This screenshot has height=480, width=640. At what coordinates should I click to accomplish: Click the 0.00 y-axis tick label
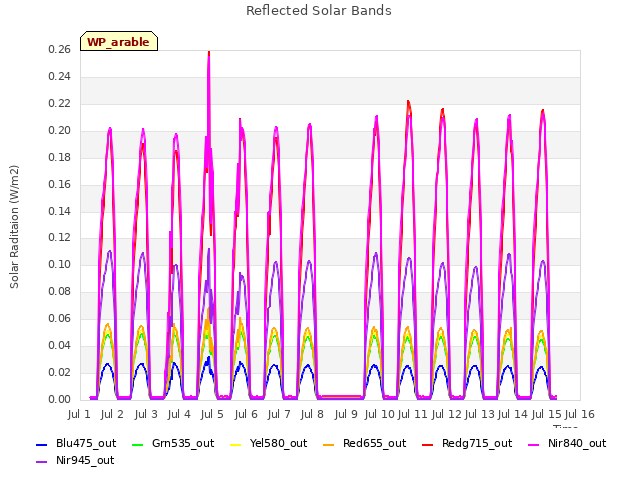[x=60, y=399]
